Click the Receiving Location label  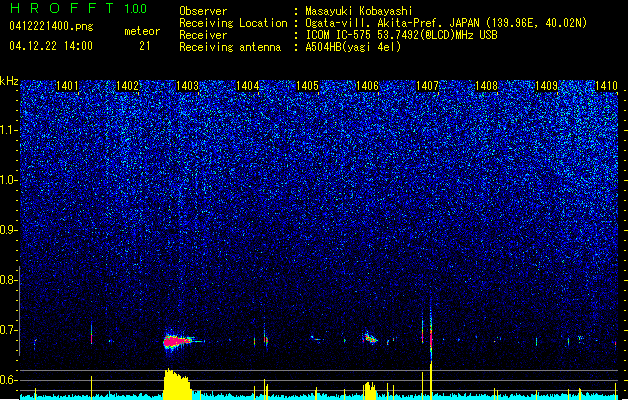(x=233, y=23)
